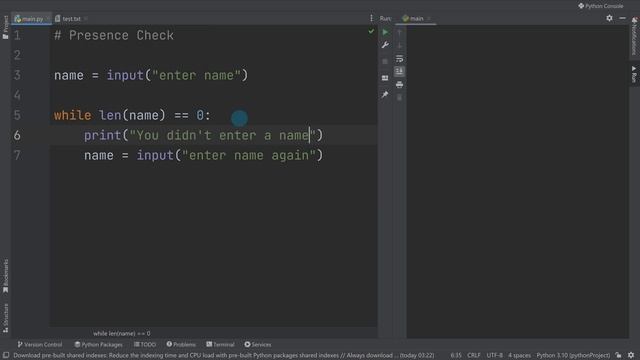Open TODO tool window

pyautogui.click(x=145, y=344)
